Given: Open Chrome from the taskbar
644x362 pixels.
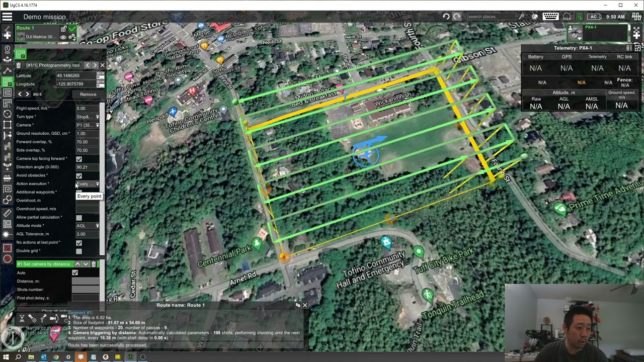Looking at the screenshot, I should [56, 357].
